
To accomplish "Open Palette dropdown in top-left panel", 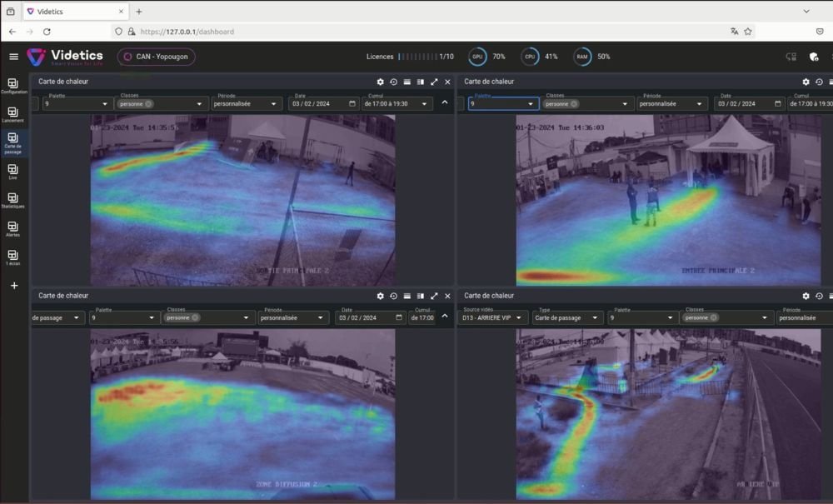I will click(77, 103).
